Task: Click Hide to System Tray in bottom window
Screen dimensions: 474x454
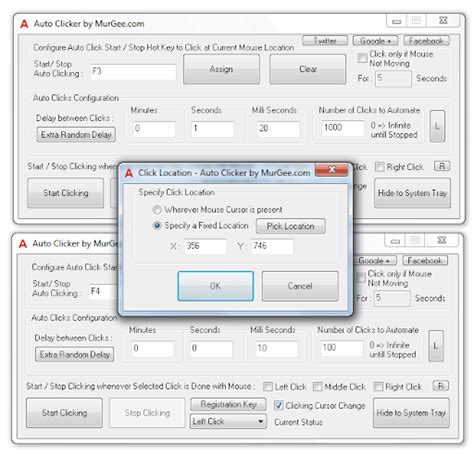Action: [x=411, y=413]
